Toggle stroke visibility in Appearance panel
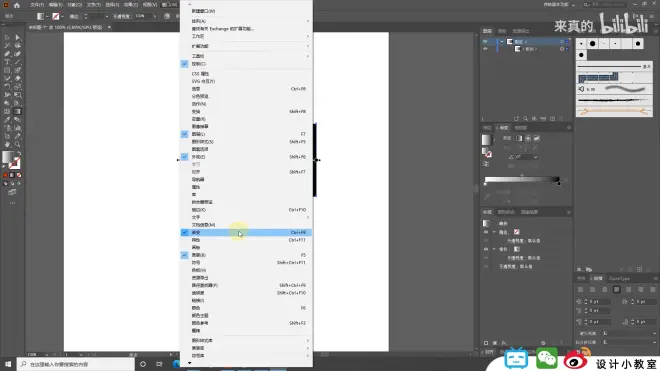The image size is (660, 371). point(486,232)
